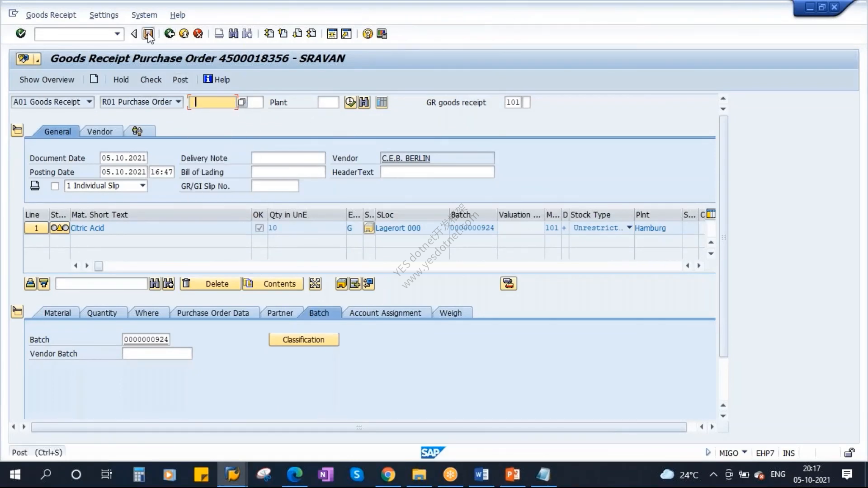Click the Find Purchase Order binoculars icon

(x=364, y=102)
